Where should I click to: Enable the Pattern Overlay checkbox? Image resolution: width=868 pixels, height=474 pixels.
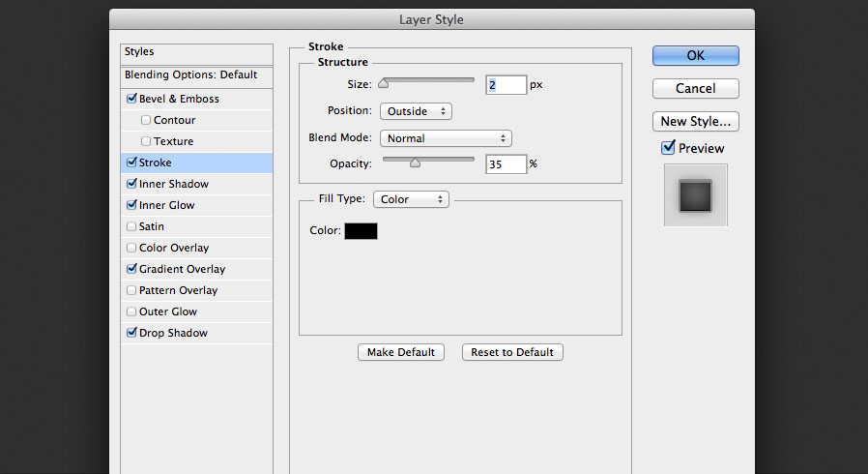pos(131,290)
